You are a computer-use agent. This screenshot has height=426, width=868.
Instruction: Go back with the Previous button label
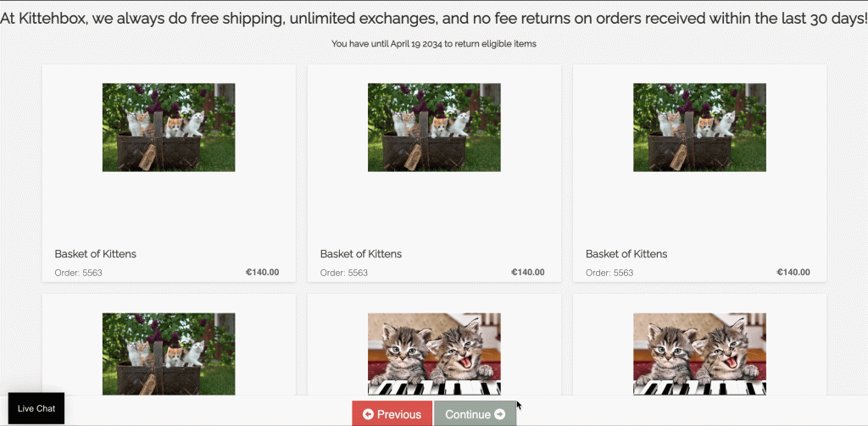click(x=398, y=414)
